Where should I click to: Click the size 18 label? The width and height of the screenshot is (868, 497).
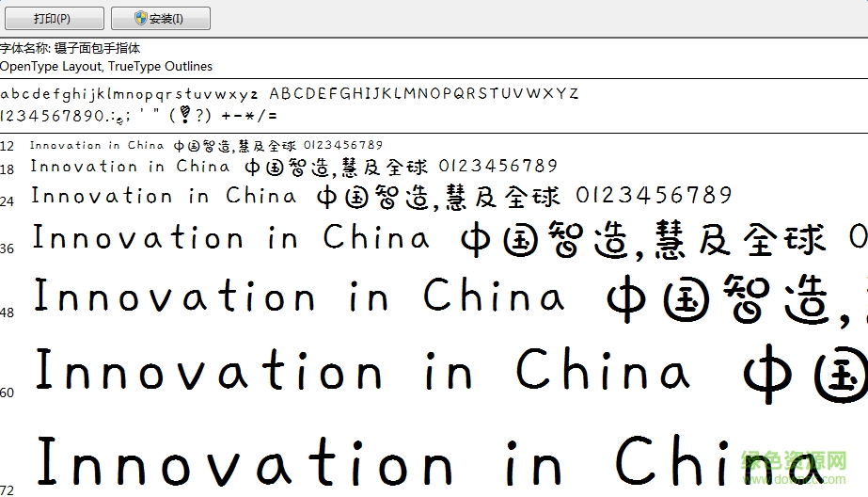(8, 169)
